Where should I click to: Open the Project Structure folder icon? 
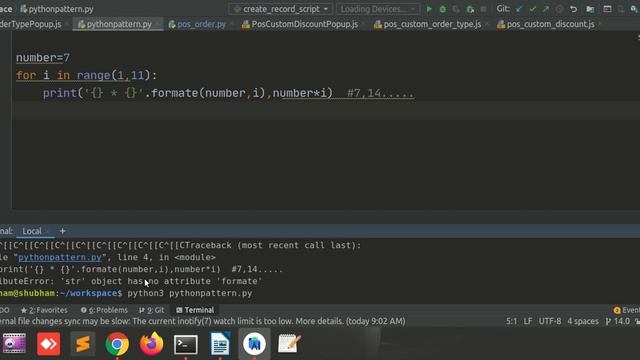590,9
